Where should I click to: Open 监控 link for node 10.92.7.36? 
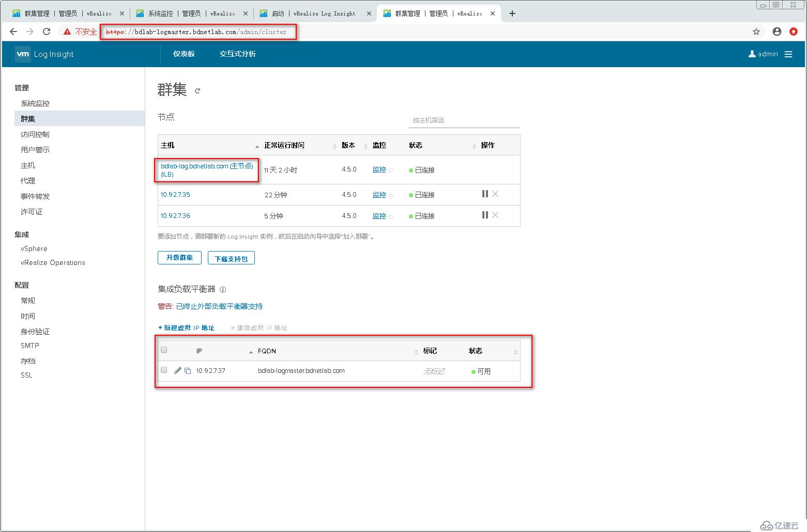point(379,216)
